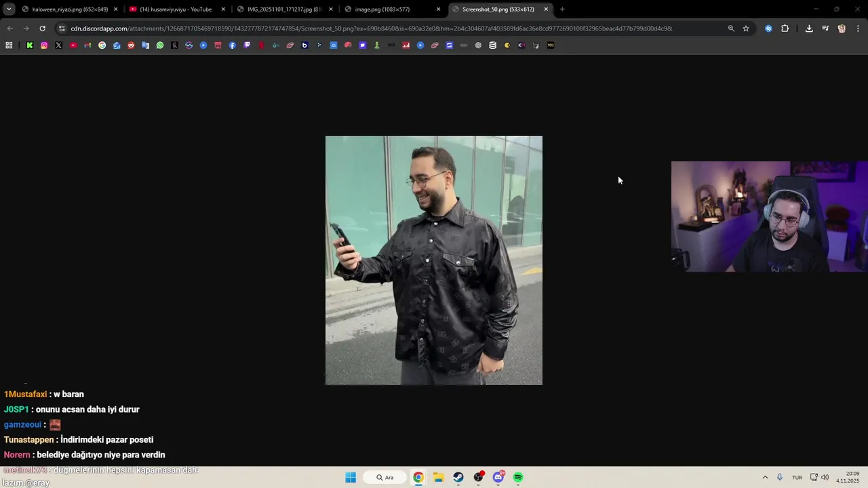This screenshot has width=868, height=488.
Task: Click the taskbar search box Ara
Action: tap(385, 477)
